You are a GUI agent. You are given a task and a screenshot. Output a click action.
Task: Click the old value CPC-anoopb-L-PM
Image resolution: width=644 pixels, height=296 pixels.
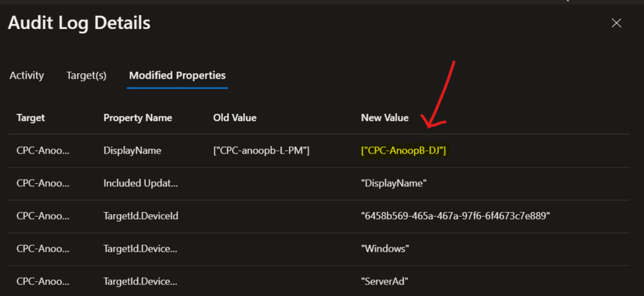[262, 150]
